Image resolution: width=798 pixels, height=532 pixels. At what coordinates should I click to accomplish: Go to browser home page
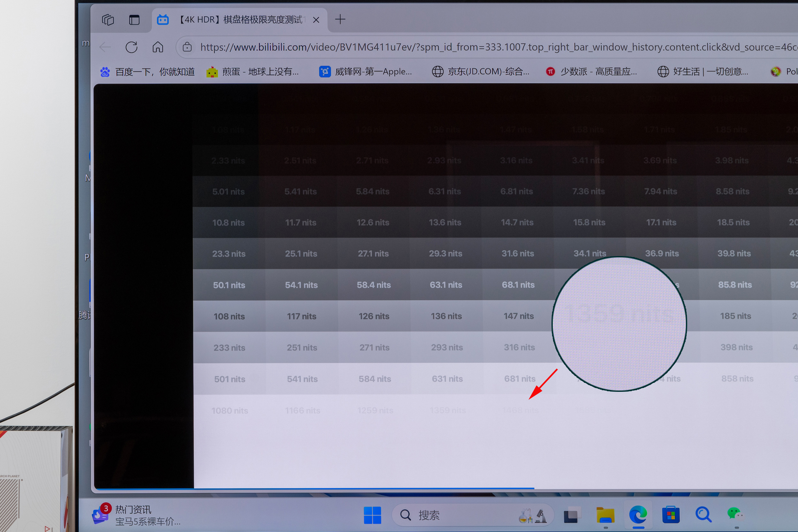(158, 47)
